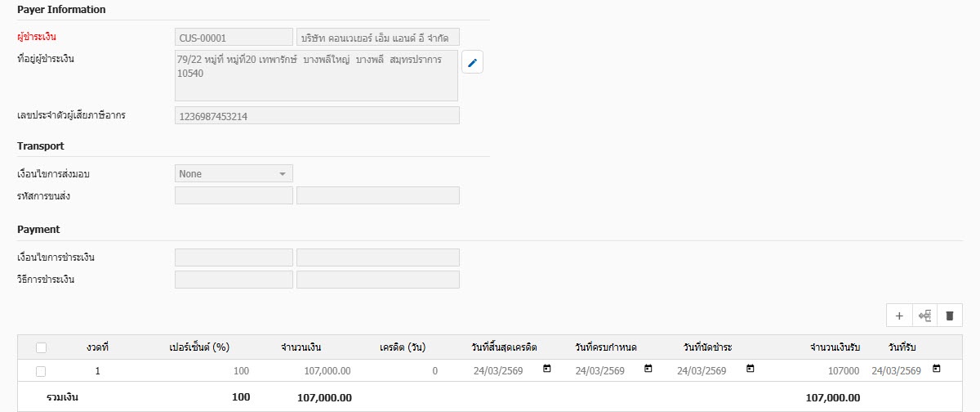Check the checkbox for installment row 1
The image size is (980, 412).
[x=41, y=371]
